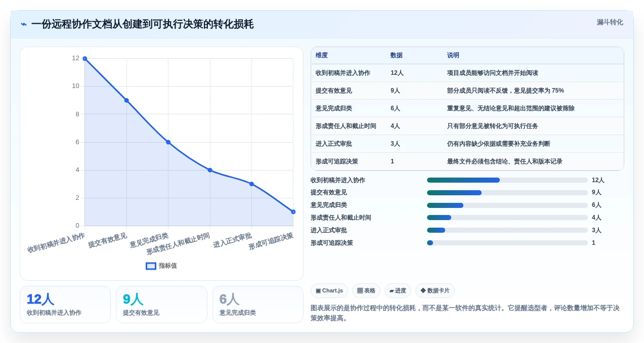Click the 维度 column header
This screenshot has height=343, width=644.
(322, 55)
